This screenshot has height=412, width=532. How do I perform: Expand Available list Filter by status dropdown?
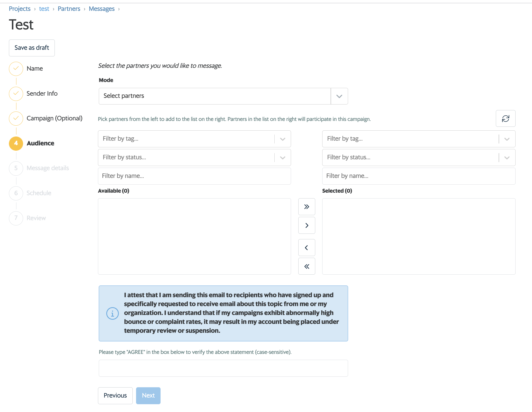point(283,157)
